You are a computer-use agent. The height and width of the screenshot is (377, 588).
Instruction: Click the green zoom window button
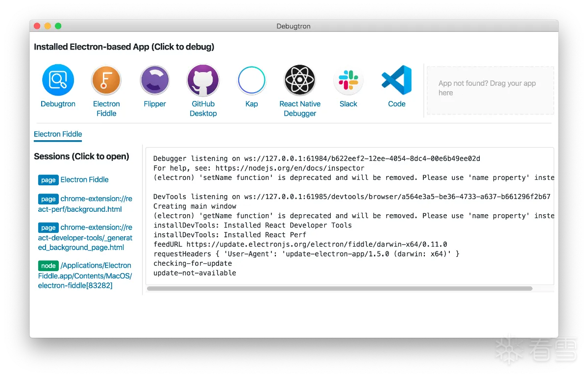pos(58,26)
